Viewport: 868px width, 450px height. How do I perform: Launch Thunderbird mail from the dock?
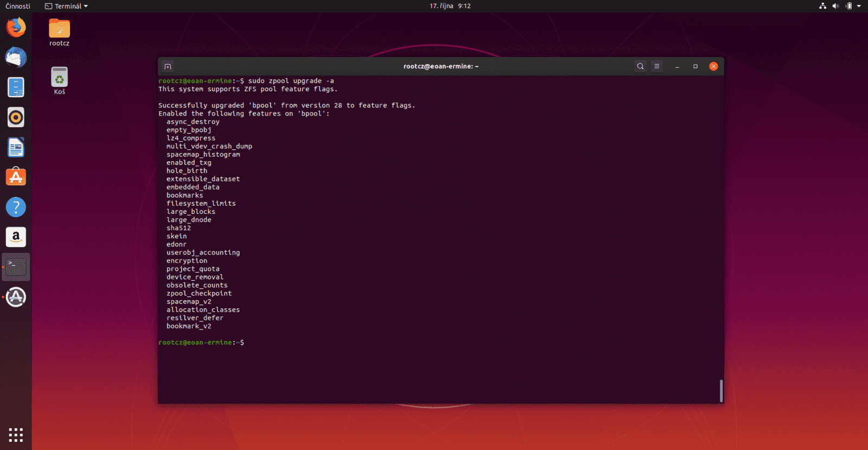16,57
